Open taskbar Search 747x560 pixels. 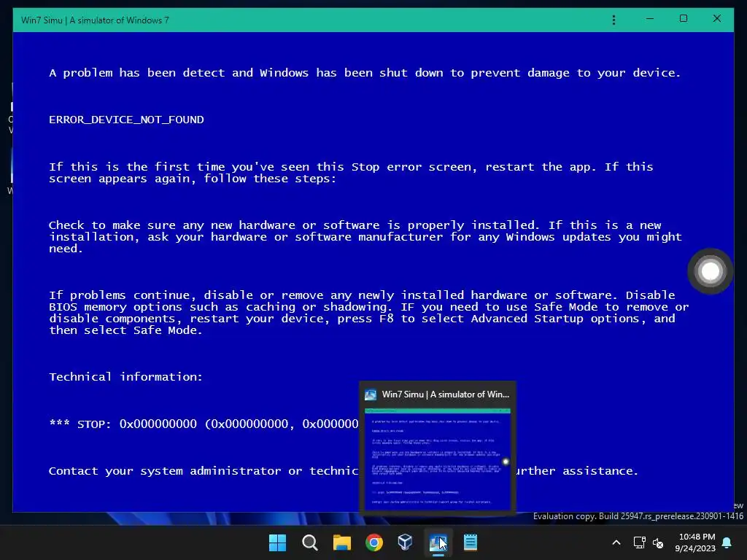[x=309, y=542]
